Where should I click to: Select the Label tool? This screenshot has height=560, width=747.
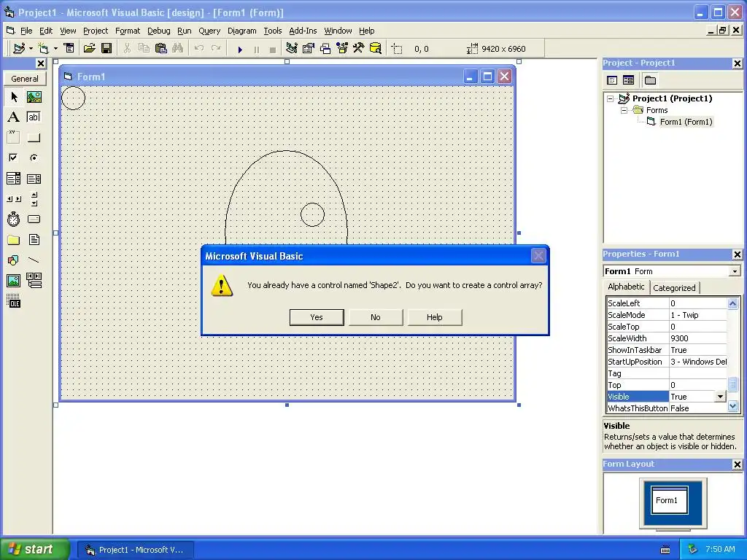(x=14, y=117)
